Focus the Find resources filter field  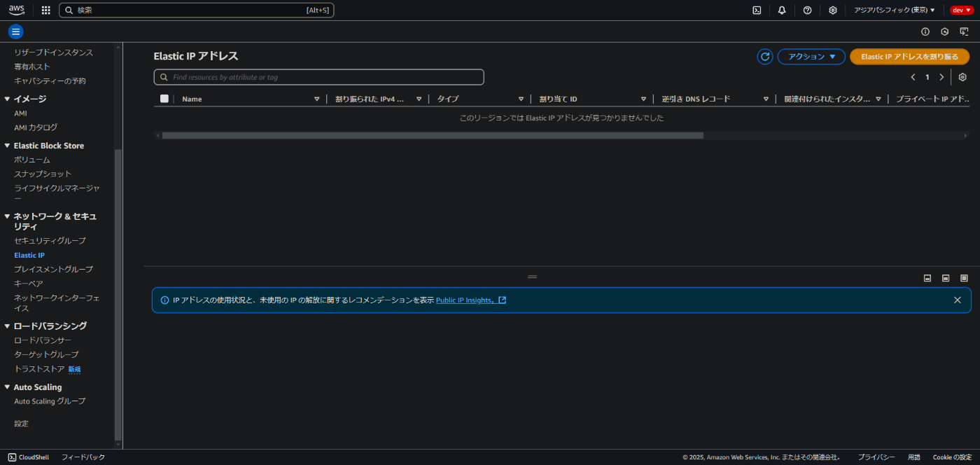(318, 77)
